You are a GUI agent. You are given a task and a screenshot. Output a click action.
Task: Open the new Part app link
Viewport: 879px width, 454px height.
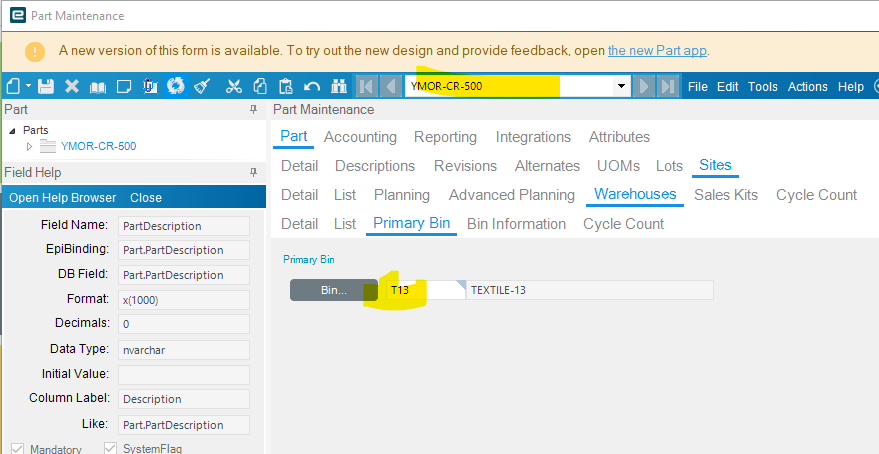point(657,50)
